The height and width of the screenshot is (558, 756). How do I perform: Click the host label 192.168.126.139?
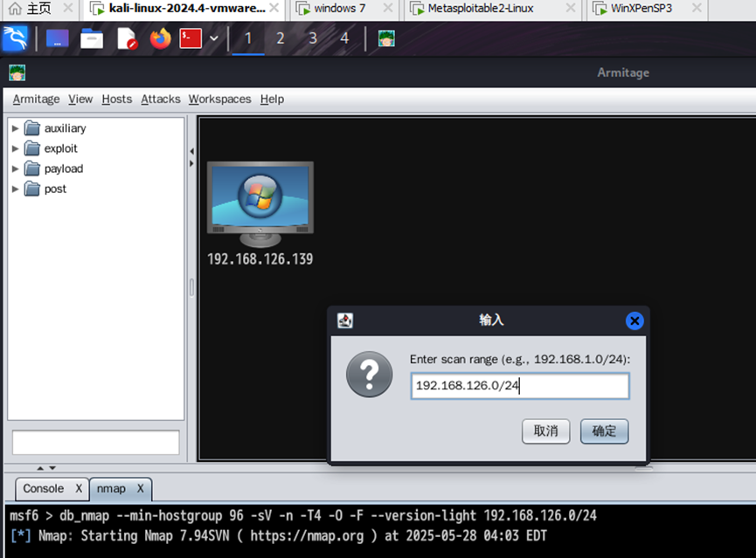click(x=260, y=259)
